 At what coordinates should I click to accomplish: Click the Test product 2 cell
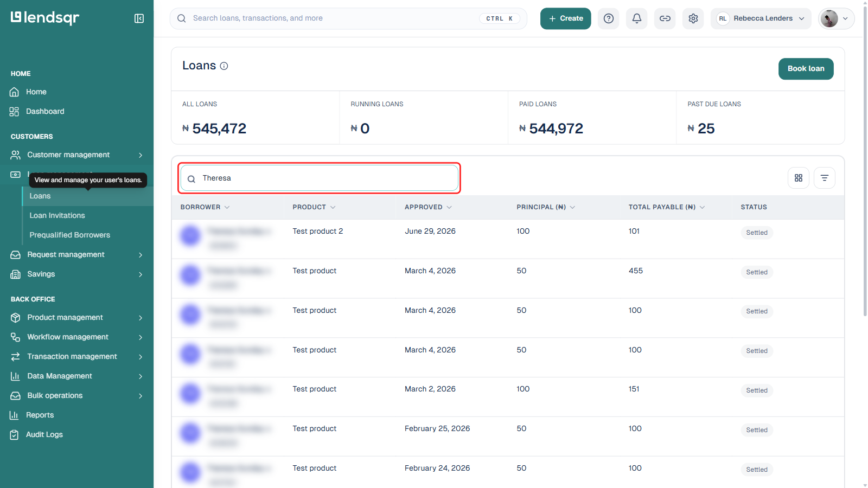pyautogui.click(x=318, y=232)
